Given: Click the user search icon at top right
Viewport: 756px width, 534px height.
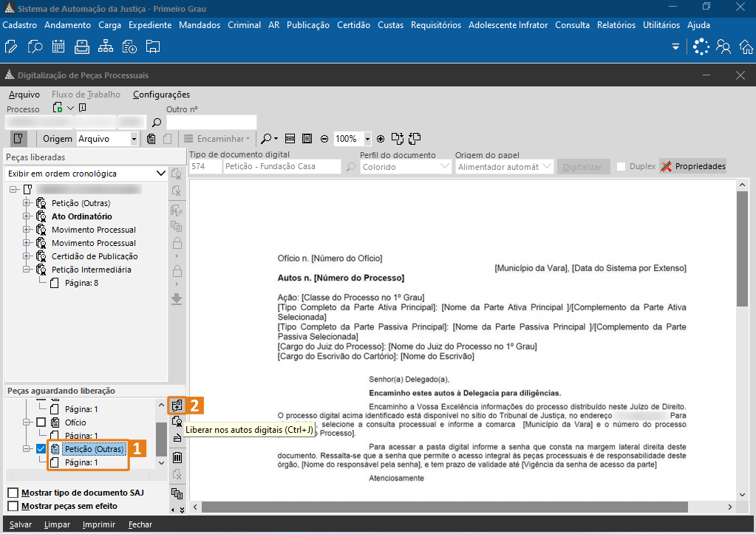Looking at the screenshot, I should (x=723, y=47).
